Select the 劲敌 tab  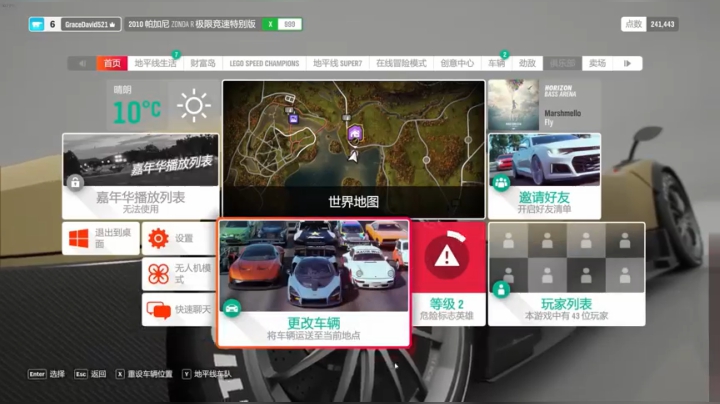pyautogui.click(x=527, y=63)
